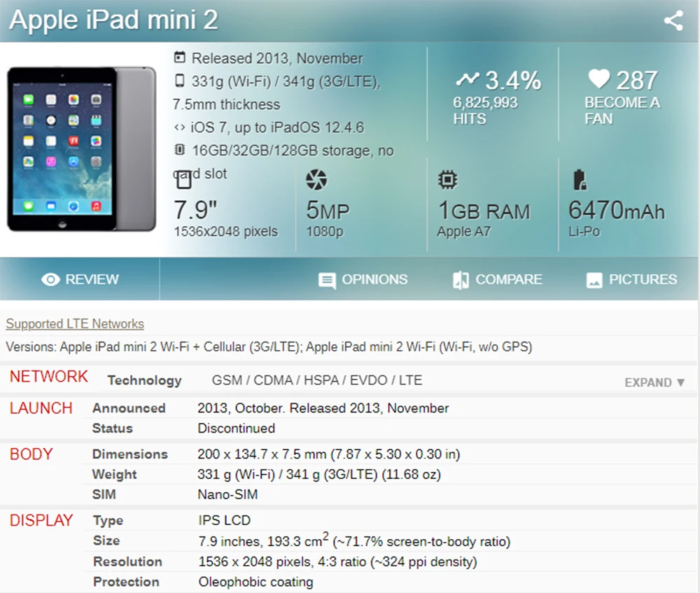
Task: Click the Dimensions spec label
Action: click(130, 454)
